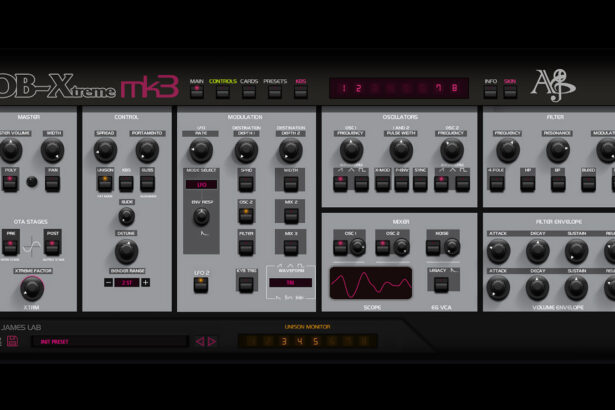Image resolution: width=615 pixels, height=410 pixels.
Task: Click the ENV RESP knob
Action: (201, 217)
